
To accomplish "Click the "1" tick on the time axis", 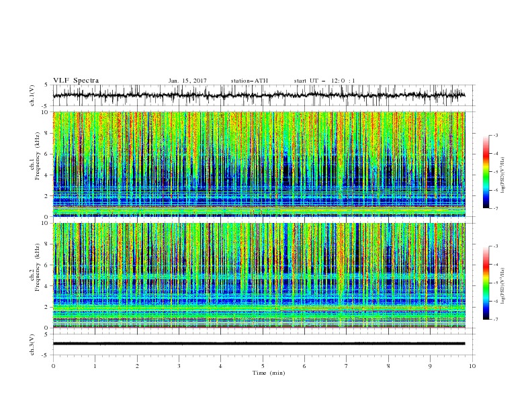I will [x=95, y=366].
